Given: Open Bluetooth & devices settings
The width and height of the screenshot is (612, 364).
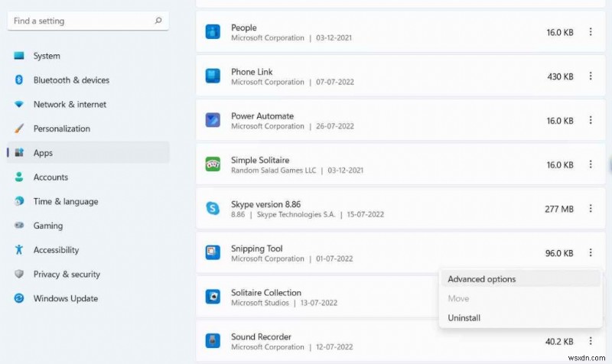Looking at the screenshot, I should 71,80.
